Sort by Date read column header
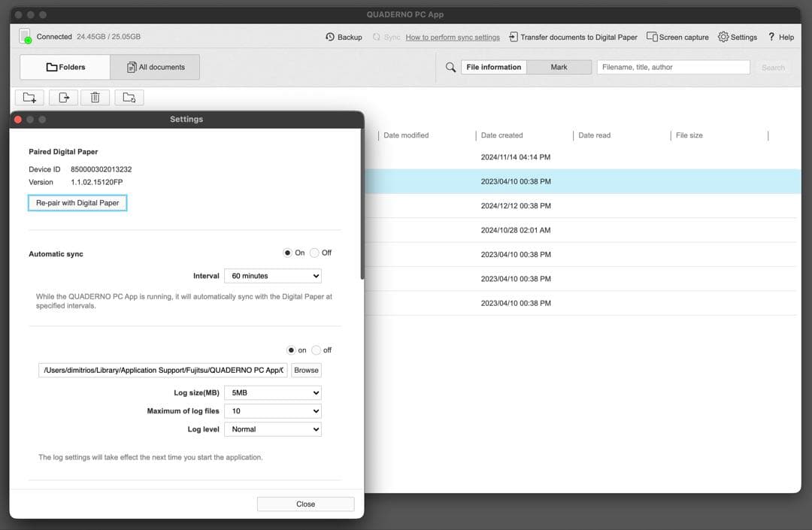812x530 pixels. 594,135
